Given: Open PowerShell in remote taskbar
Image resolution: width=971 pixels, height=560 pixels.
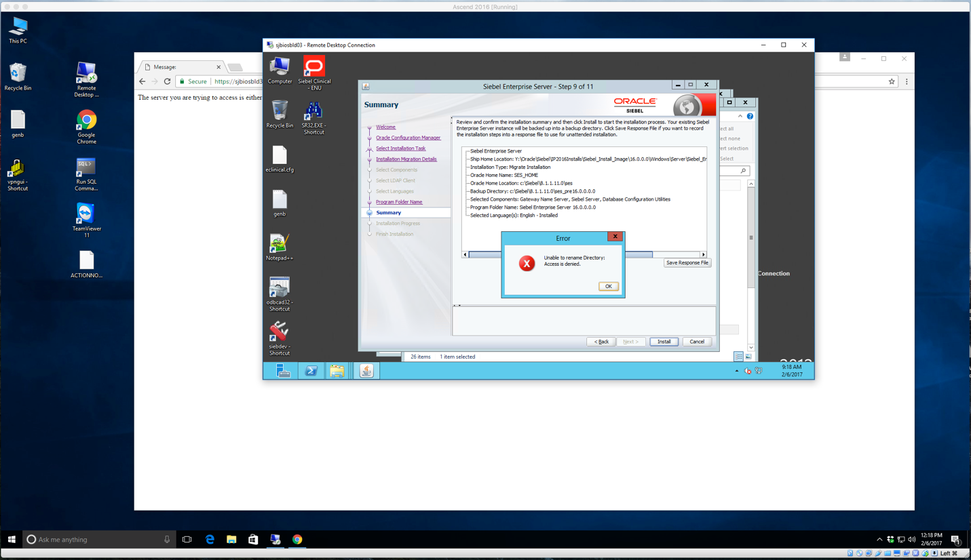Looking at the screenshot, I should click(311, 371).
